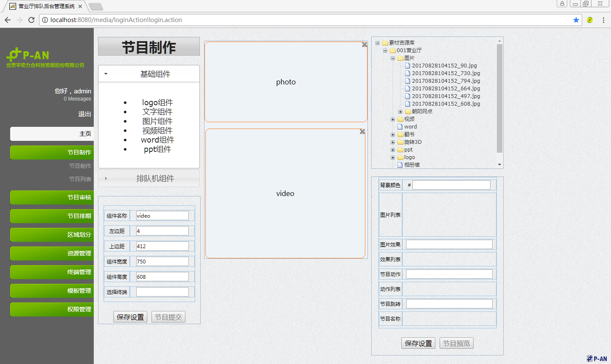Open 节目审核 sidebar menu
611x364 pixels.
(x=52, y=197)
